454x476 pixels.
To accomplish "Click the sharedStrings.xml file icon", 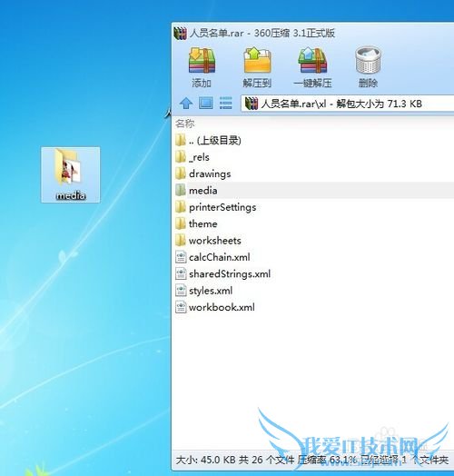I will coord(181,273).
